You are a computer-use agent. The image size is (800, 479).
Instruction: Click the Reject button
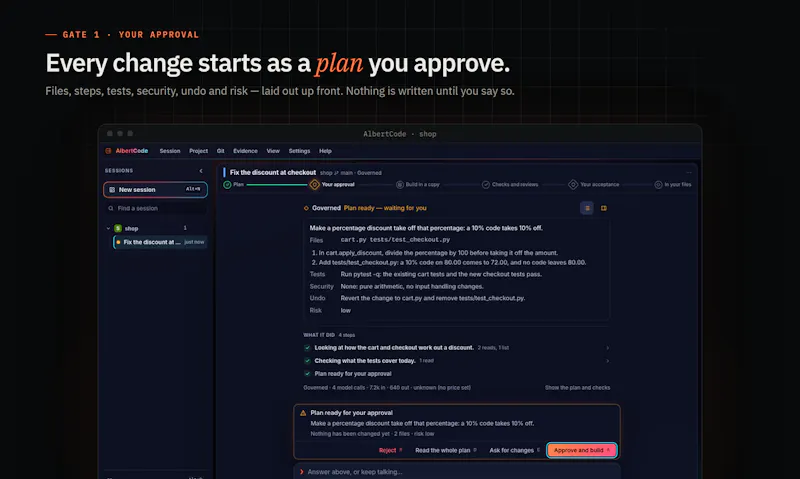tap(390, 450)
